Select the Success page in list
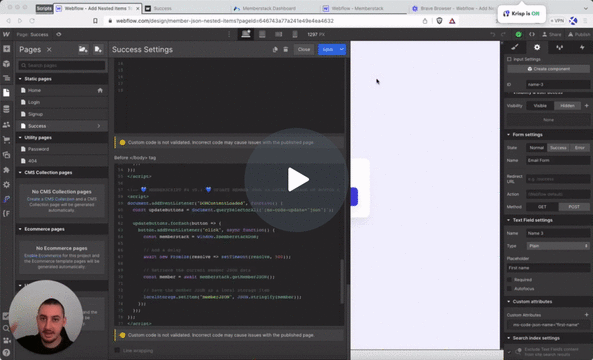This screenshot has height=360, width=593. point(62,126)
